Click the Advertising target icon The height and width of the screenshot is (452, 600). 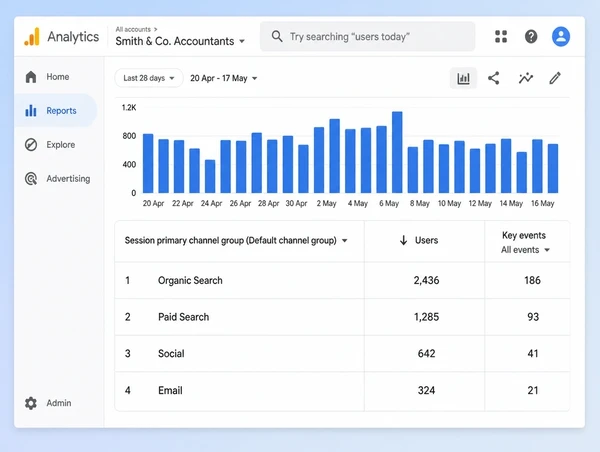[31, 179]
